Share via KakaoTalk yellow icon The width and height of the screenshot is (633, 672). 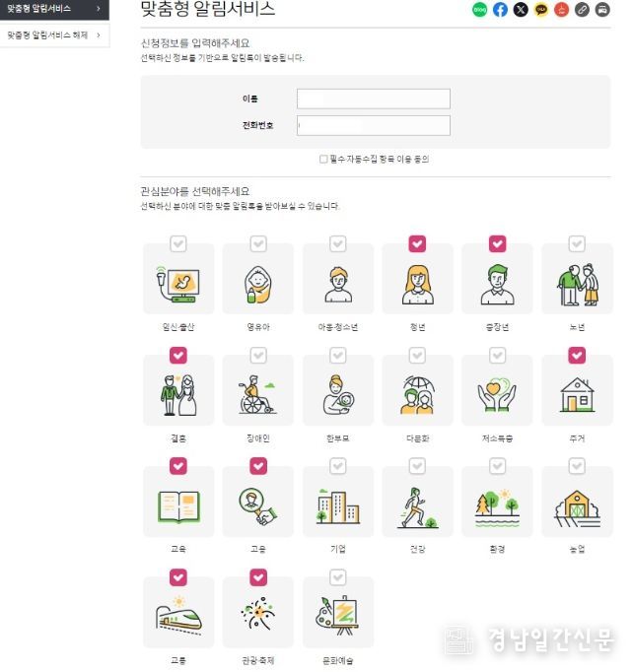click(x=541, y=10)
